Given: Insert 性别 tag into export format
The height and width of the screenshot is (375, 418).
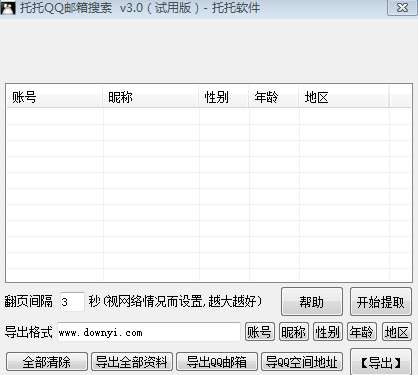Looking at the screenshot, I should click(328, 332).
